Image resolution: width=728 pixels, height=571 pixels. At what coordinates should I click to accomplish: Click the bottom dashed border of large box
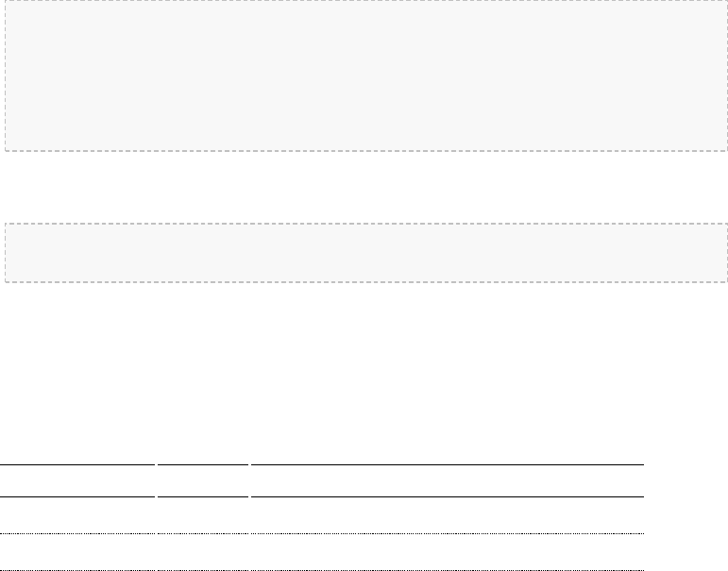[365, 151]
